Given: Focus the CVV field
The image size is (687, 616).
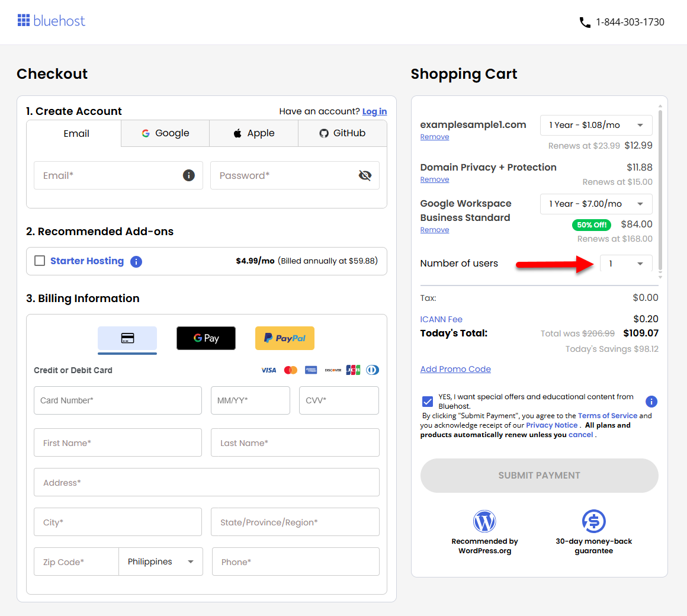Looking at the screenshot, I should 339,400.
